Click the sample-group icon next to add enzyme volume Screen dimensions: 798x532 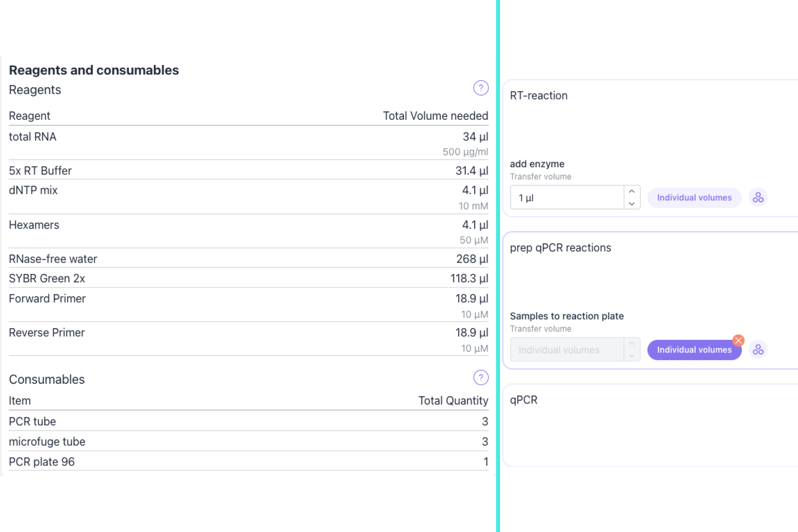[758, 197]
